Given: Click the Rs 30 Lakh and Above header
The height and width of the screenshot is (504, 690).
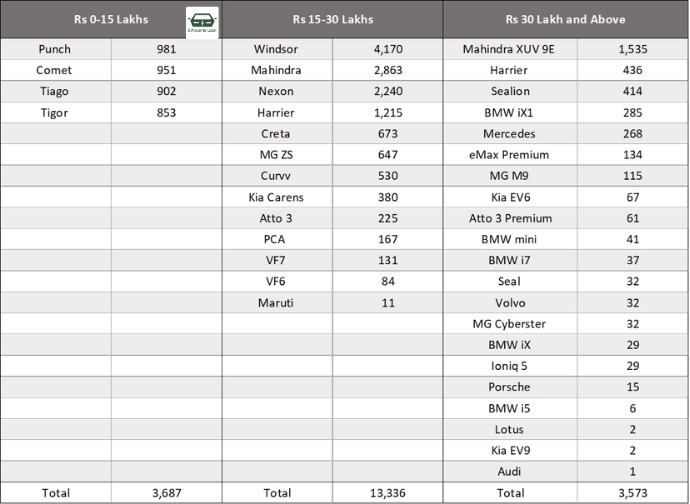Looking at the screenshot, I should [x=565, y=20].
